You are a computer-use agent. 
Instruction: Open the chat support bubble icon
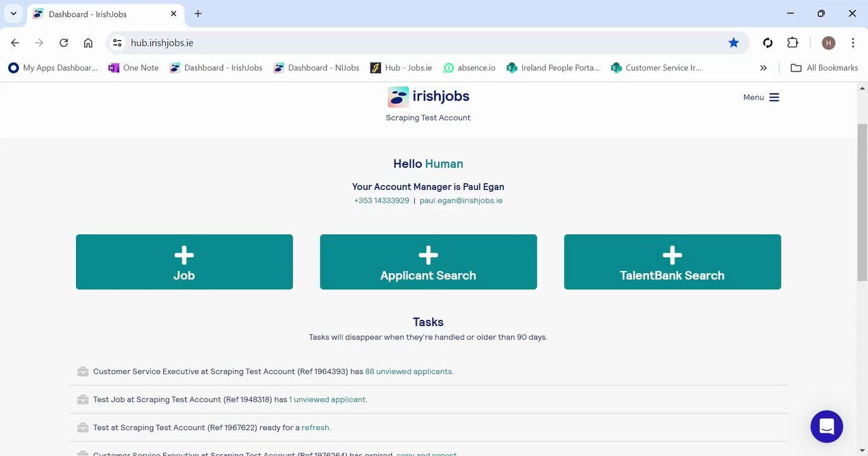(827, 426)
